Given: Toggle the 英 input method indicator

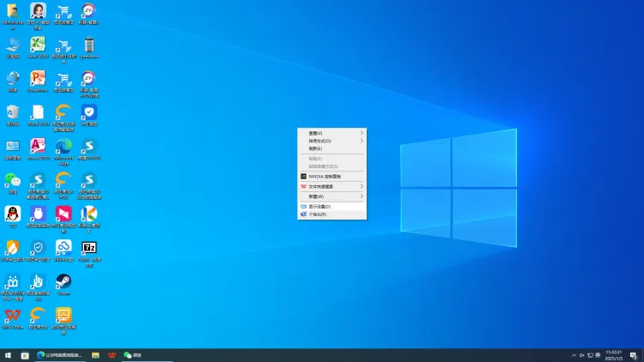Looking at the screenshot, I should tap(598, 355).
